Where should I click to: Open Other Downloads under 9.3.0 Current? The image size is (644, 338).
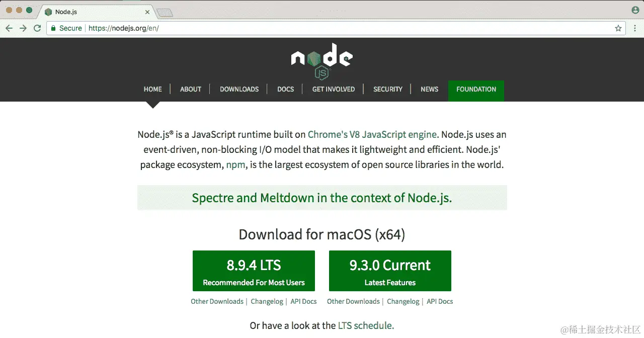click(x=353, y=301)
